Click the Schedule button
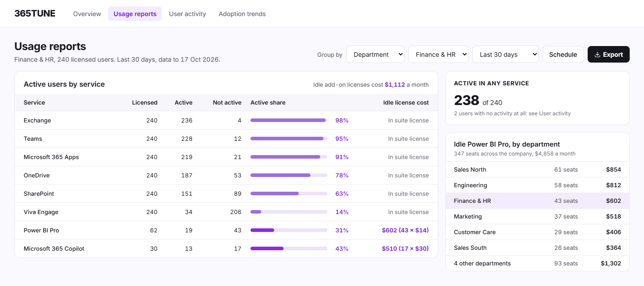Screen dimensions: 644x286 (x=563, y=55)
